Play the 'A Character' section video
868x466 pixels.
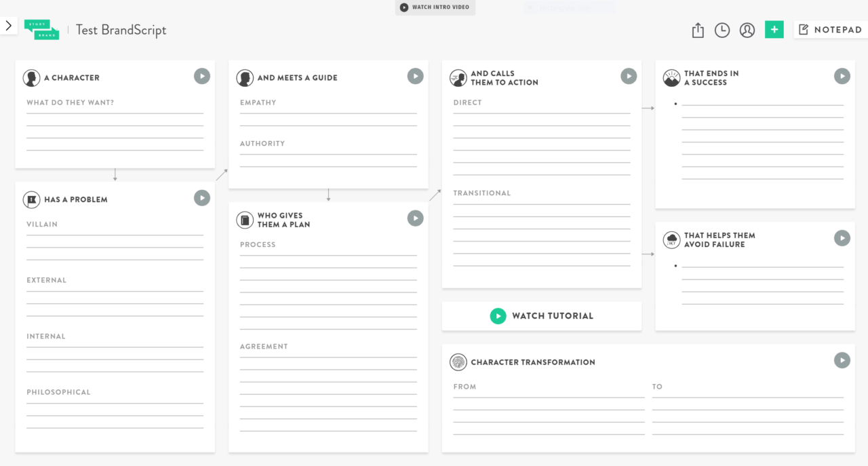202,76
